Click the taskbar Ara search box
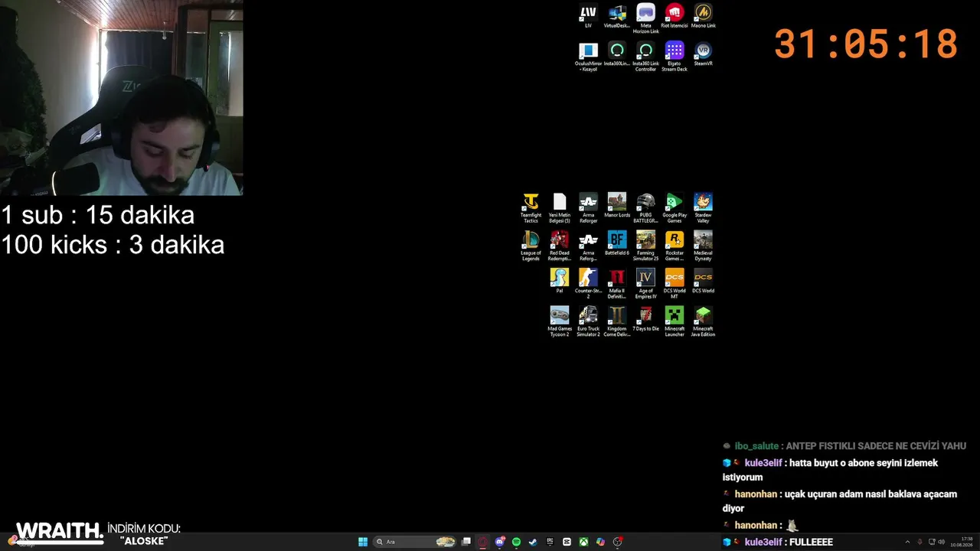 [415, 542]
